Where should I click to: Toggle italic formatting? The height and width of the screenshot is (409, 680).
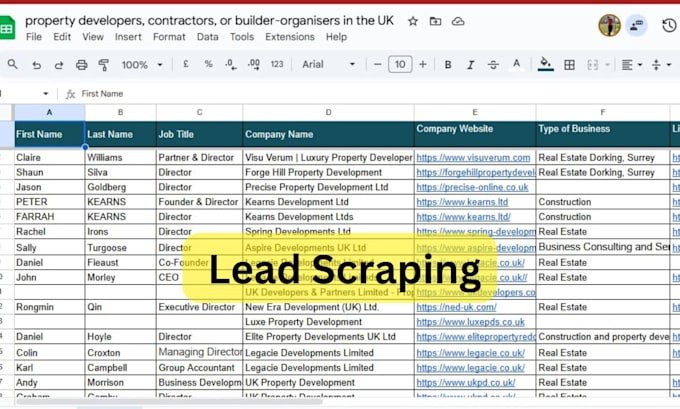(471, 65)
